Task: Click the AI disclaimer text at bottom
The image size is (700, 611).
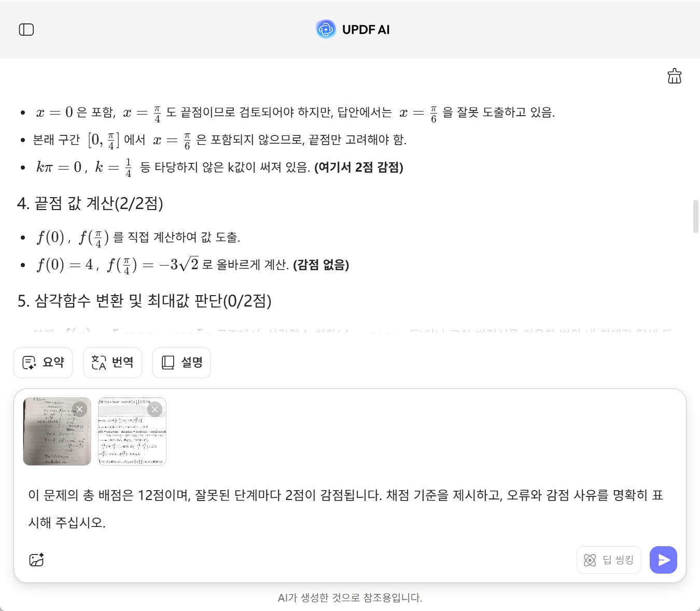Action: point(350,598)
